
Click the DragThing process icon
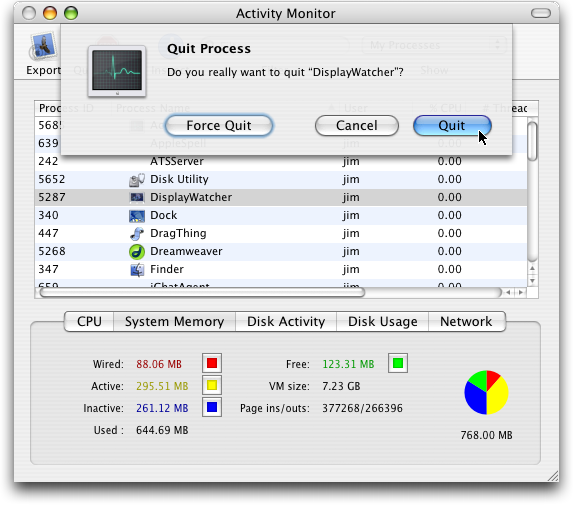(137, 233)
